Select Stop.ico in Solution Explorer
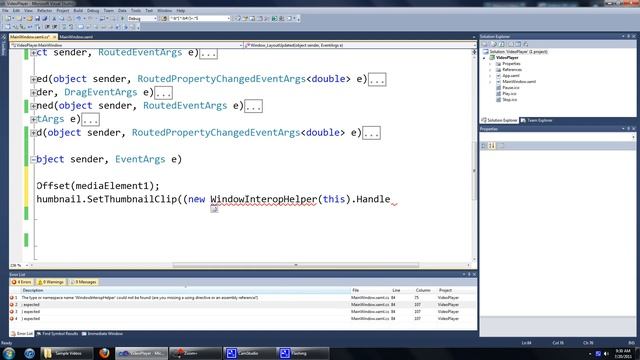Image resolution: width=640 pixels, height=360 pixels. click(509, 100)
